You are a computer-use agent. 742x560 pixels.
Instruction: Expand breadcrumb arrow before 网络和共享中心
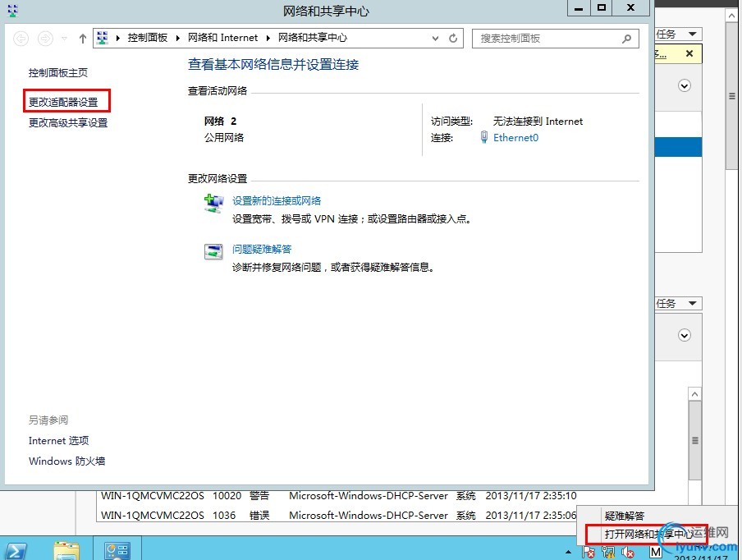(x=268, y=38)
